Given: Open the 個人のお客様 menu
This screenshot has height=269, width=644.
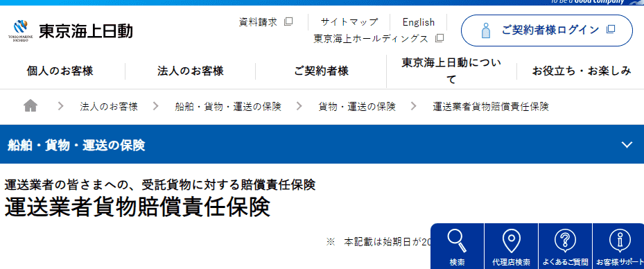Looking at the screenshot, I should point(60,71).
